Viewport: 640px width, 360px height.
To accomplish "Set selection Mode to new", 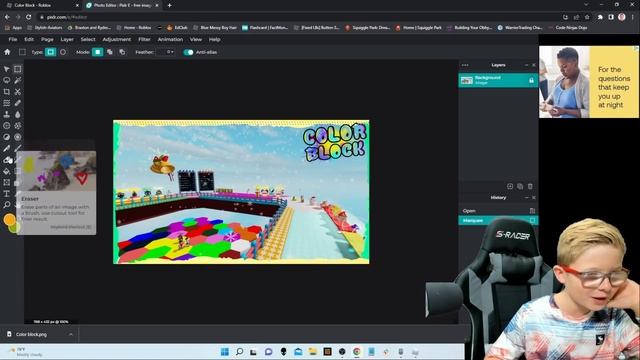I will point(98,52).
